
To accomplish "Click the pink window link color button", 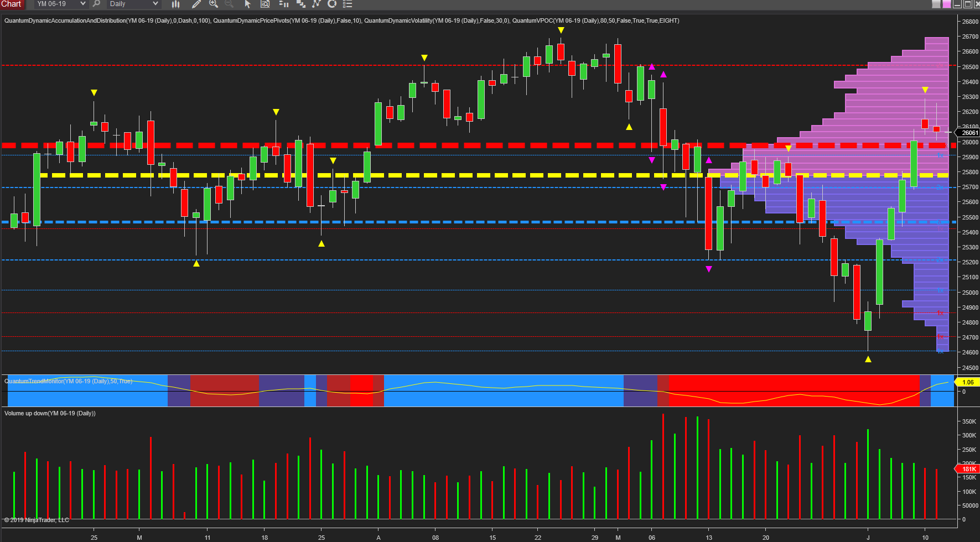I will click(x=947, y=4).
